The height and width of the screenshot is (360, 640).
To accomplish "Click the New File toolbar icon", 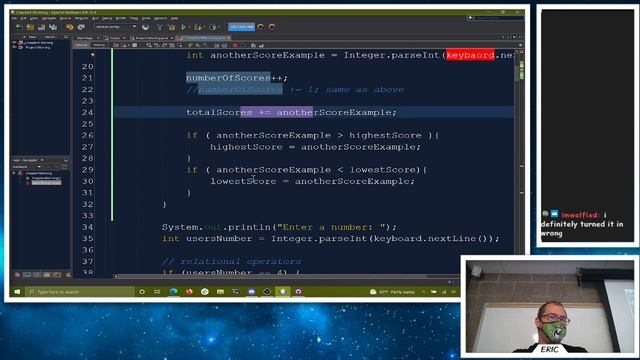I will [x=19, y=27].
